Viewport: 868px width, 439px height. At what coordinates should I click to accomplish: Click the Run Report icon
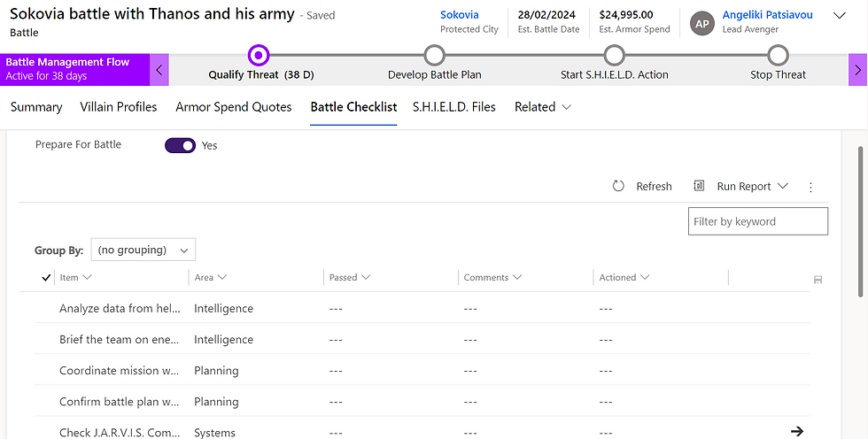[699, 186]
